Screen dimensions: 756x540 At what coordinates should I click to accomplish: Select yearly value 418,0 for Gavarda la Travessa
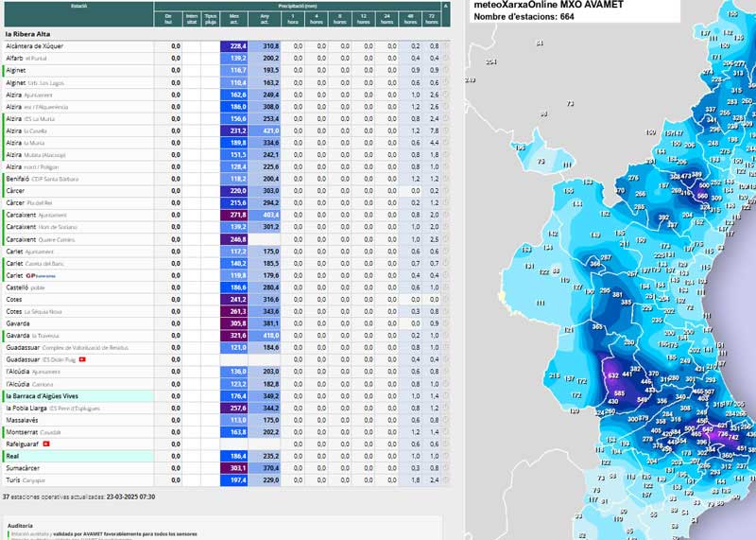pos(265,336)
